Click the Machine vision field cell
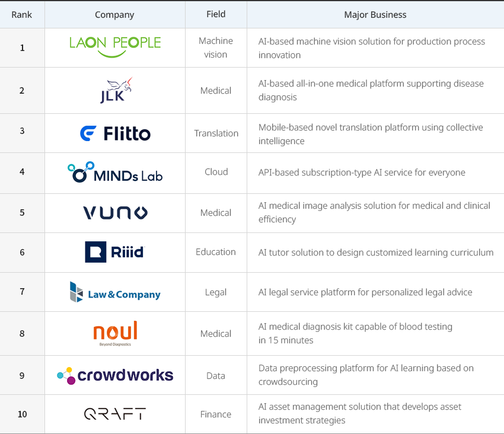 coord(216,47)
